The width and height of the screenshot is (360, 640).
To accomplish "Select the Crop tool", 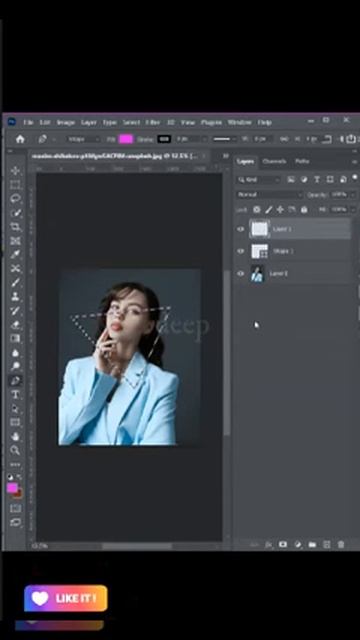I will point(16,227).
